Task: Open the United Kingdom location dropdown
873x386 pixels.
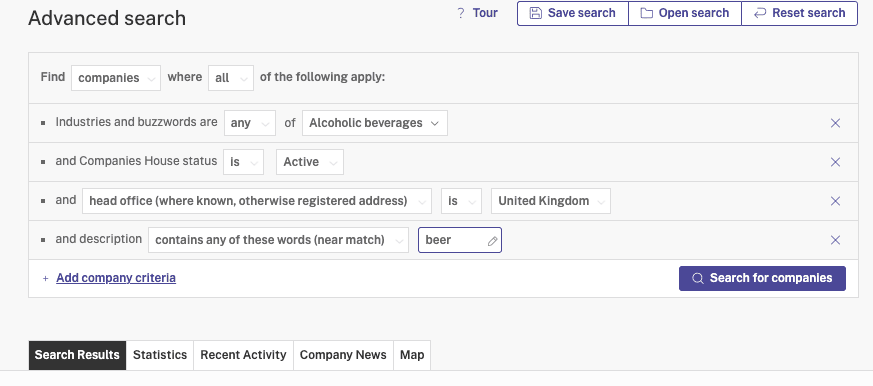Action: [x=551, y=201]
